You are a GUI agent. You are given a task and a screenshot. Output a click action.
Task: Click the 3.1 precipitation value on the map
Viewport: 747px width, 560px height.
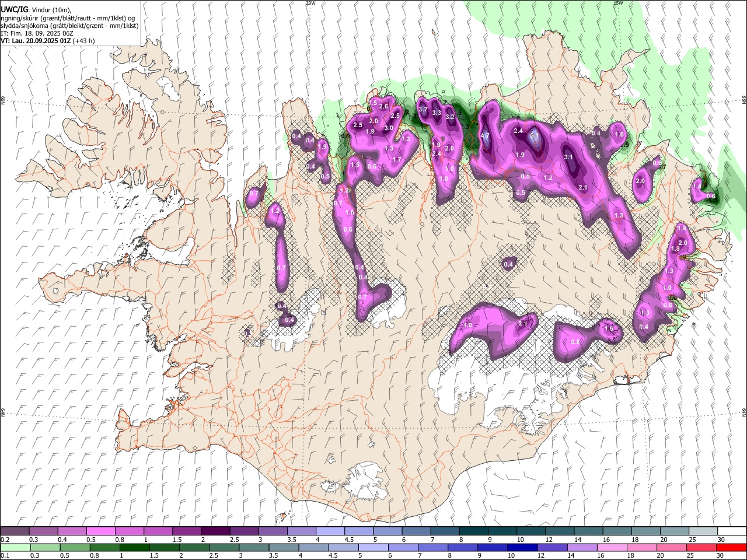[568, 157]
